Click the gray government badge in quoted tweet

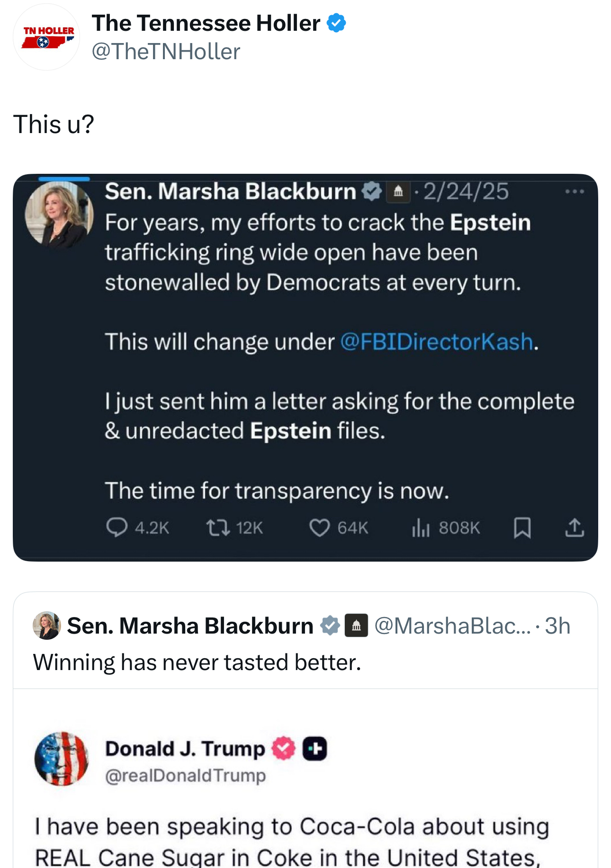356,626
